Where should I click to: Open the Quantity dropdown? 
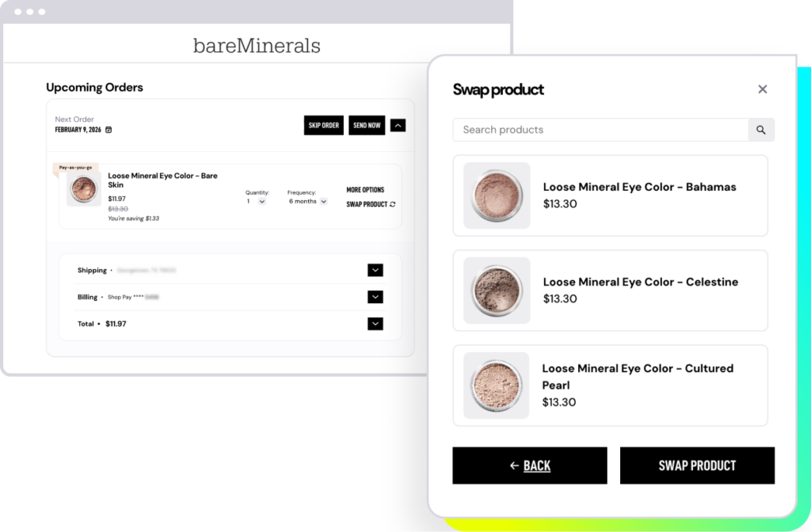[261, 202]
